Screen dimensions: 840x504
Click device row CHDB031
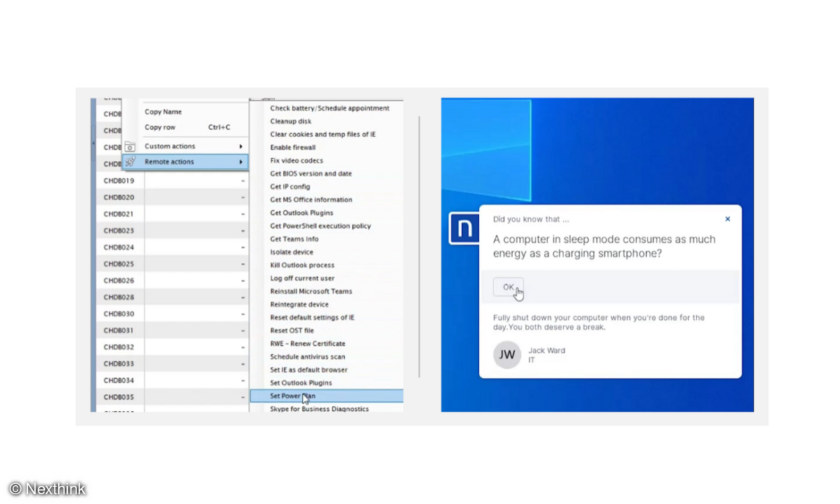171,330
